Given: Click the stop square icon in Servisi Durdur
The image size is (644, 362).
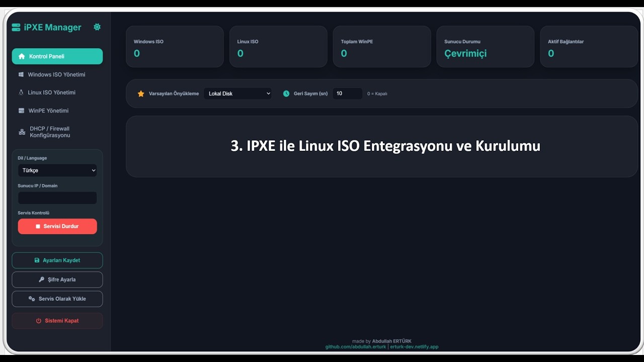Looking at the screenshot, I should [x=38, y=226].
